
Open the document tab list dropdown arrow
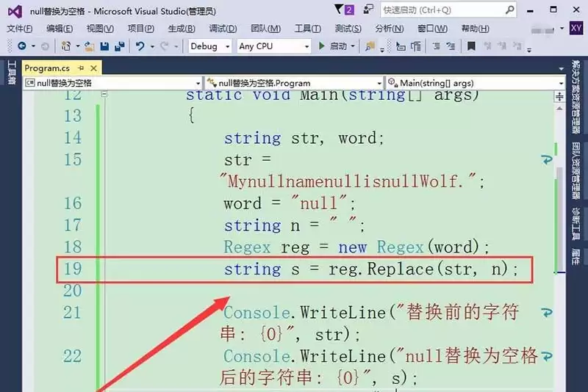561,68
